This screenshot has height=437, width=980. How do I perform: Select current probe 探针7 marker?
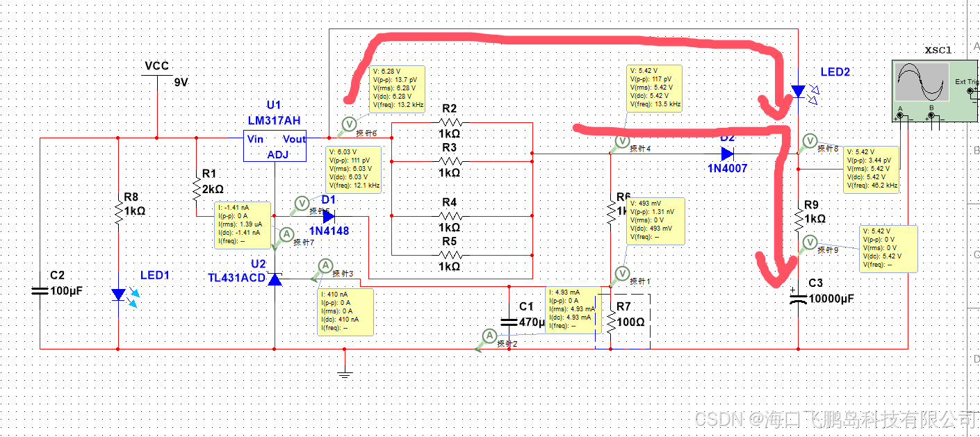point(285,236)
